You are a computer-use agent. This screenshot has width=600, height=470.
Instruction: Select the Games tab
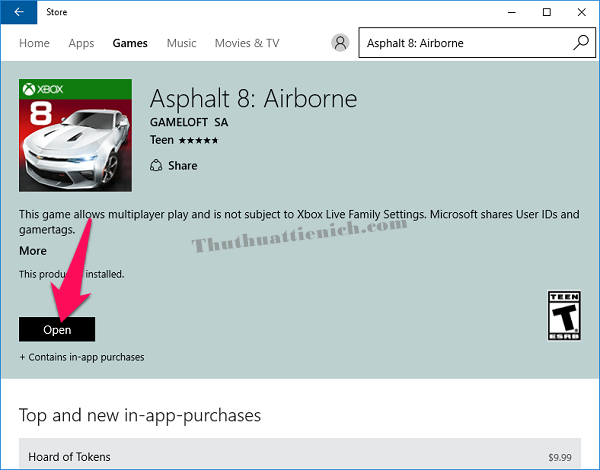pos(130,43)
